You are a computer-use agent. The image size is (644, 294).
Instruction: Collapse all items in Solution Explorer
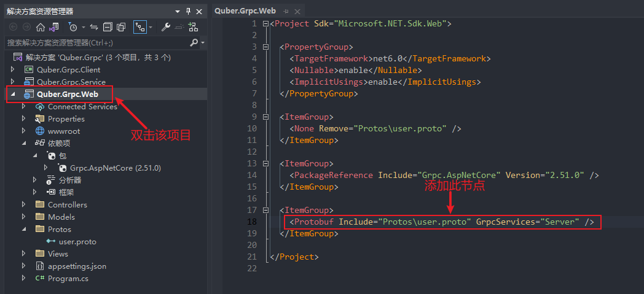tap(108, 28)
